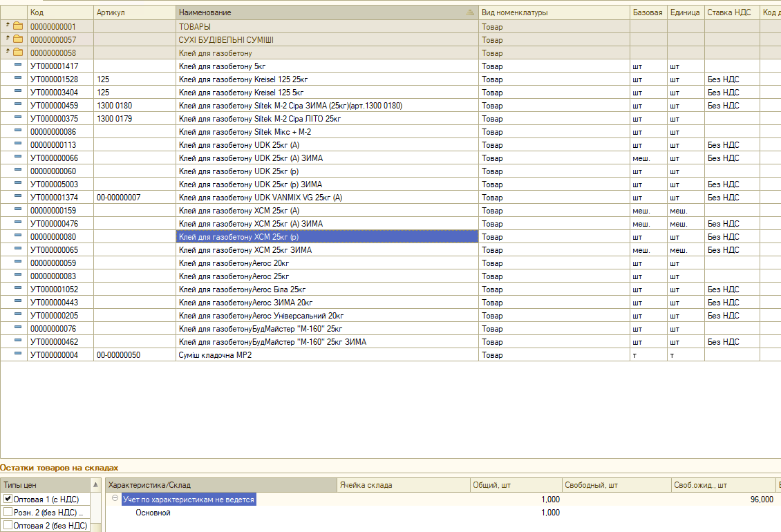Click item icon for row УТ000001374
The image size is (781, 532).
pyautogui.click(x=18, y=196)
